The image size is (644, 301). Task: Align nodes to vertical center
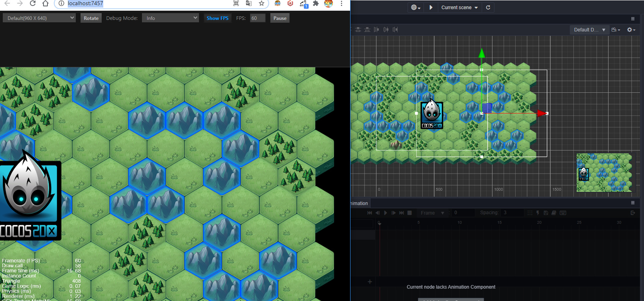point(358,29)
